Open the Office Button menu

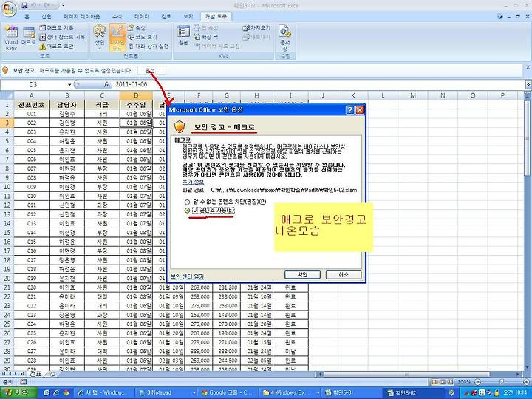click(9, 9)
